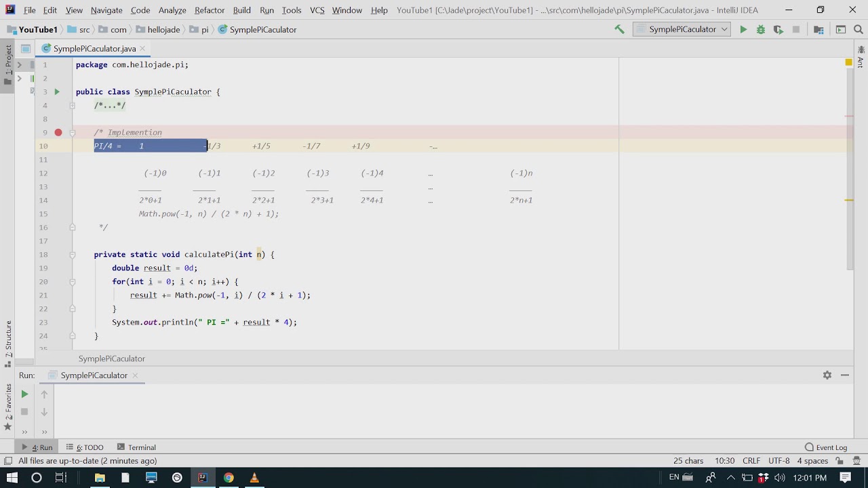
Task: Run with Coverage from the toolbar
Action: point(778,29)
